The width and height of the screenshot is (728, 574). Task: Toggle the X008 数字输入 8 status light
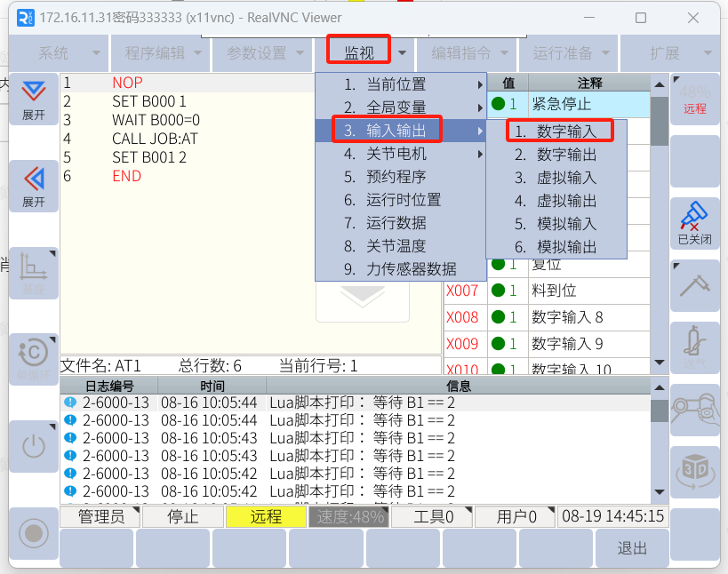(498, 317)
